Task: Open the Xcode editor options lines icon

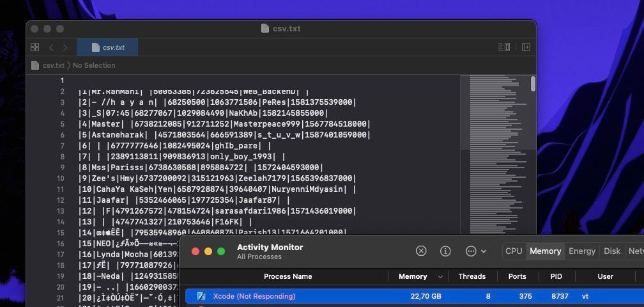Action: click(504, 47)
